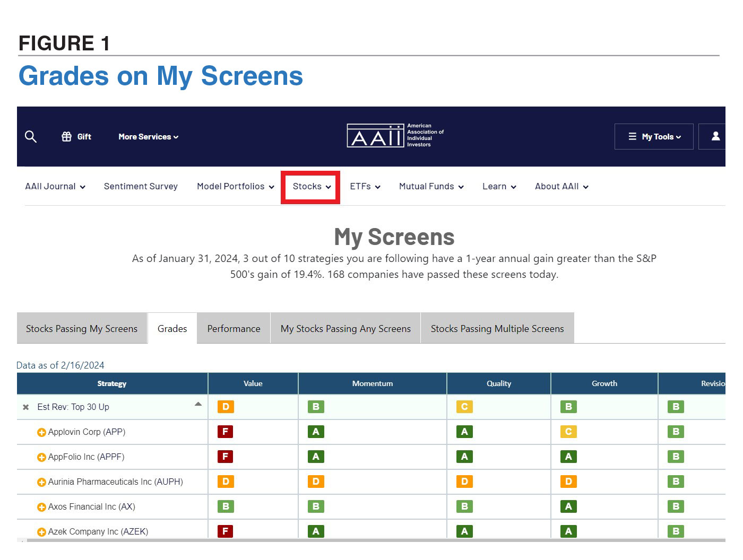743x560 pixels.
Task: Click Azek Company Value grade F badge
Action: coord(226,531)
